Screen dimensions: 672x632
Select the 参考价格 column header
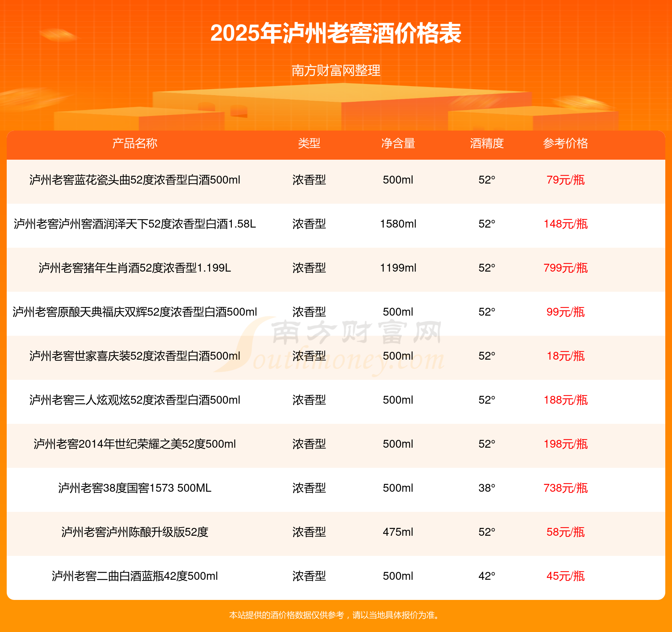tap(566, 143)
